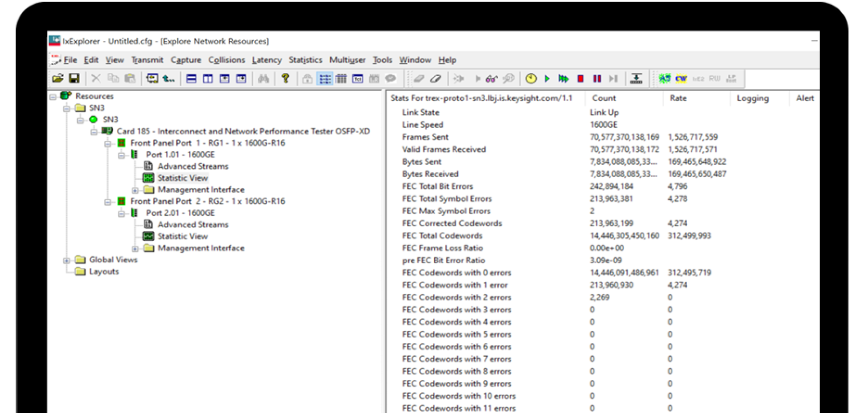Image resolution: width=868 pixels, height=413 pixels.
Task: Click the Copy toolbar icon
Action: coord(113,78)
